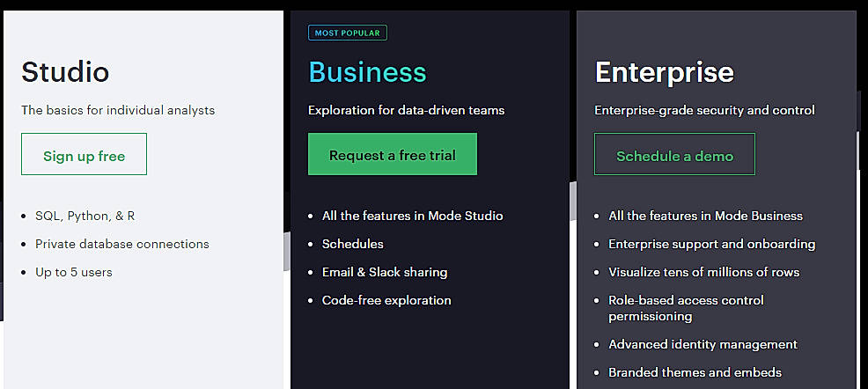This screenshot has height=389, width=868.
Task: Select 'The basics for individual analysts' text
Action: tap(118, 110)
